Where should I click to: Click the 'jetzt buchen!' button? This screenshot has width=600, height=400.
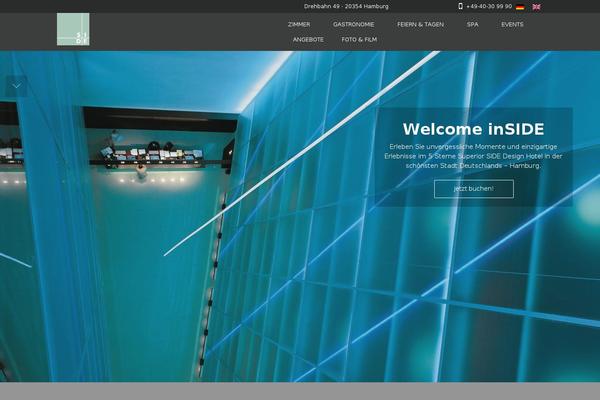pyautogui.click(x=474, y=189)
